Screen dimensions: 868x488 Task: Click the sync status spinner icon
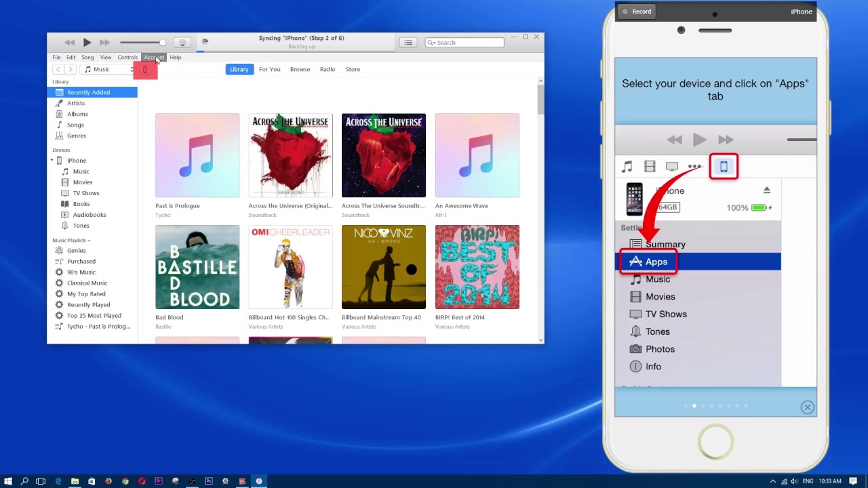tap(205, 42)
